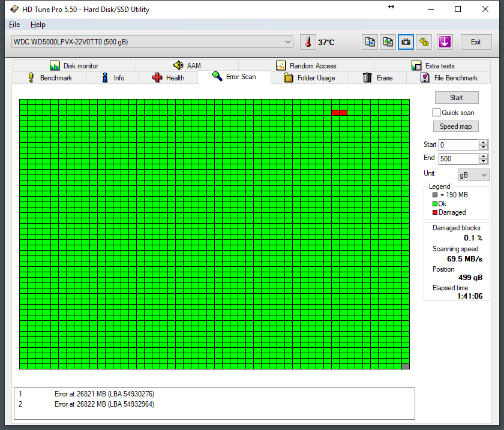Decrease the End value with down arrow

[x=483, y=161]
